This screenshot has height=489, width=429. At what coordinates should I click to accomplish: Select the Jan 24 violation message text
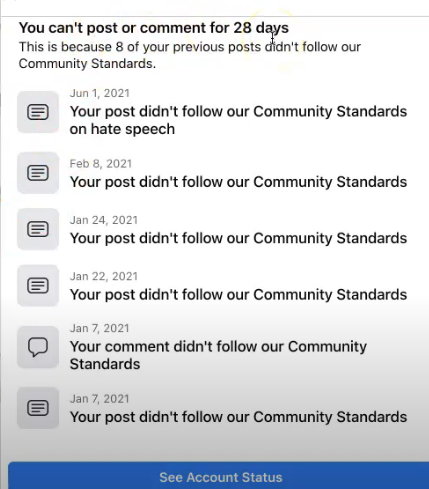(x=238, y=238)
